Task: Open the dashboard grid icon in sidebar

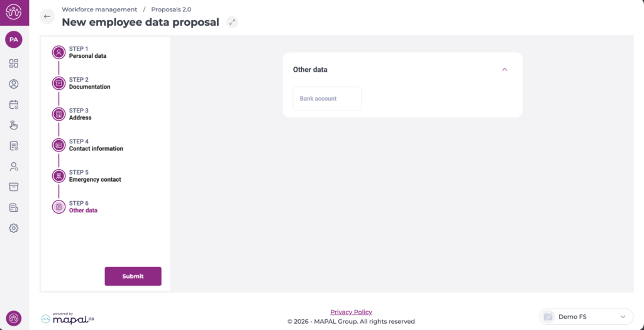Action: pos(14,63)
